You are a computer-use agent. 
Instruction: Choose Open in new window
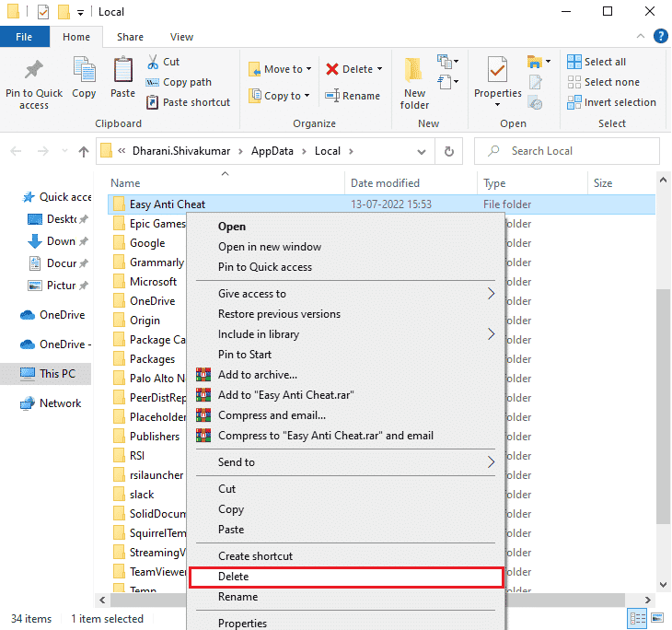pyautogui.click(x=345, y=247)
